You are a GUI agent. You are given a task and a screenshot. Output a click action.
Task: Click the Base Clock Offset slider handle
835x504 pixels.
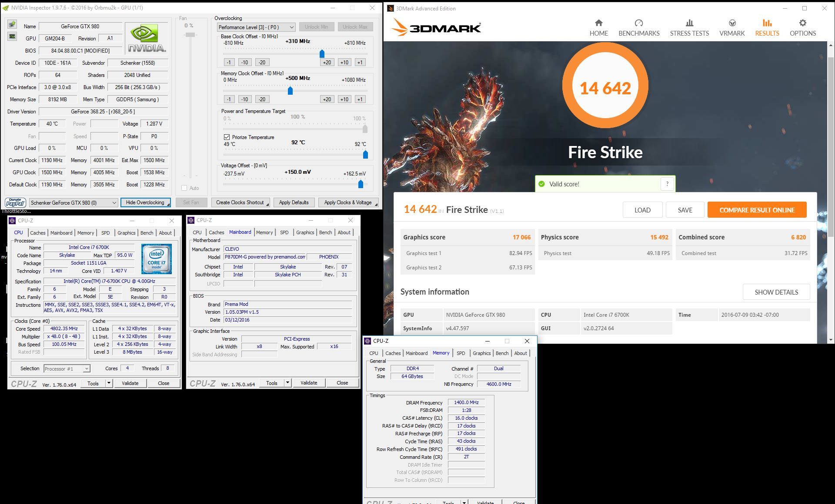tap(322, 54)
